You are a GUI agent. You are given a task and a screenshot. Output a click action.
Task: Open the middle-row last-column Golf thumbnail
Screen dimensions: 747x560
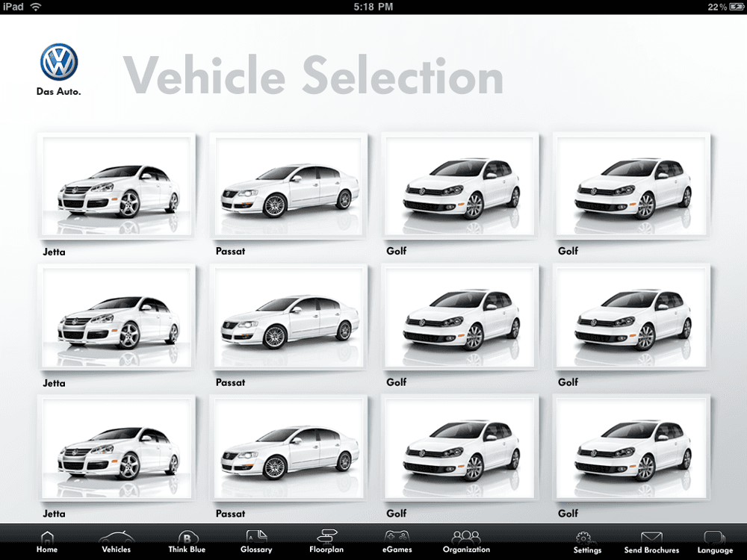[632, 317]
